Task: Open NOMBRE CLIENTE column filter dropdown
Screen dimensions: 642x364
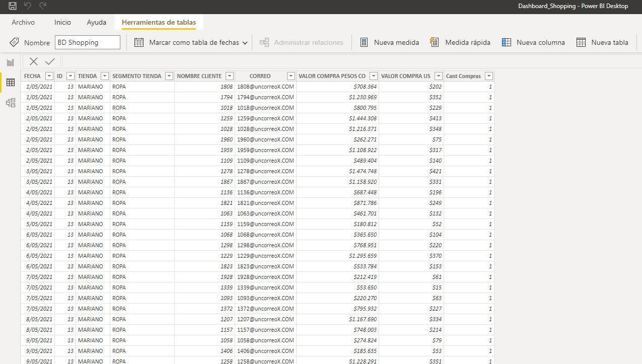Action: pyautogui.click(x=230, y=76)
